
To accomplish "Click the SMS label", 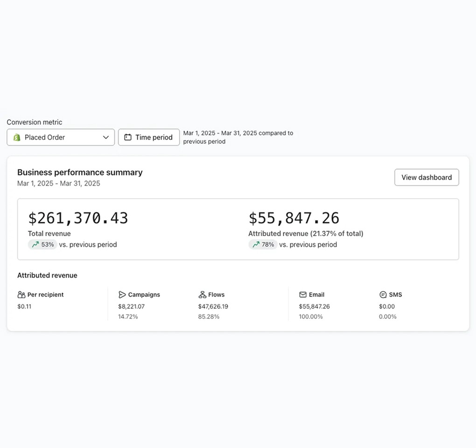I will (395, 295).
